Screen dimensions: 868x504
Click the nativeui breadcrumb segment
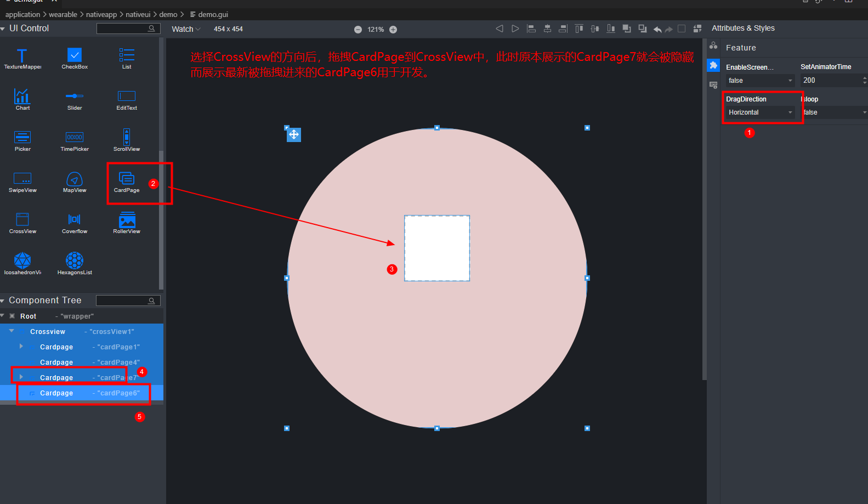tap(138, 14)
